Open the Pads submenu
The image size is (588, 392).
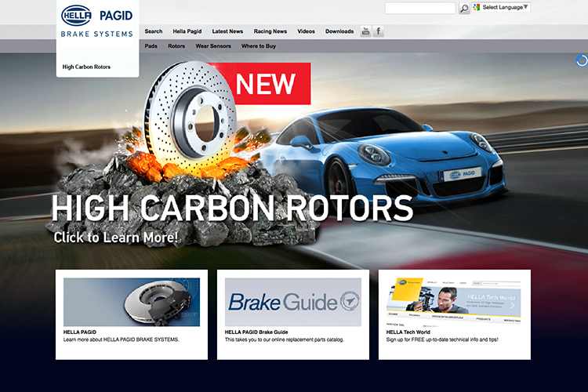click(151, 46)
